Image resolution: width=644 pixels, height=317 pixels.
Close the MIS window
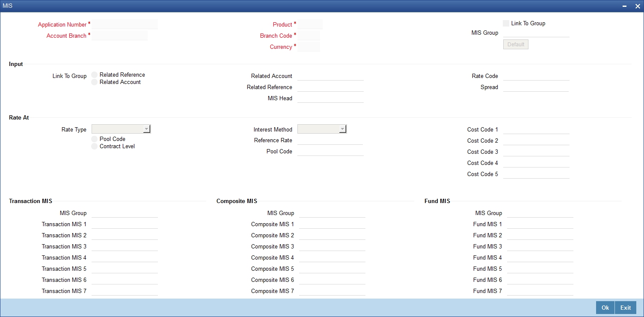point(638,6)
